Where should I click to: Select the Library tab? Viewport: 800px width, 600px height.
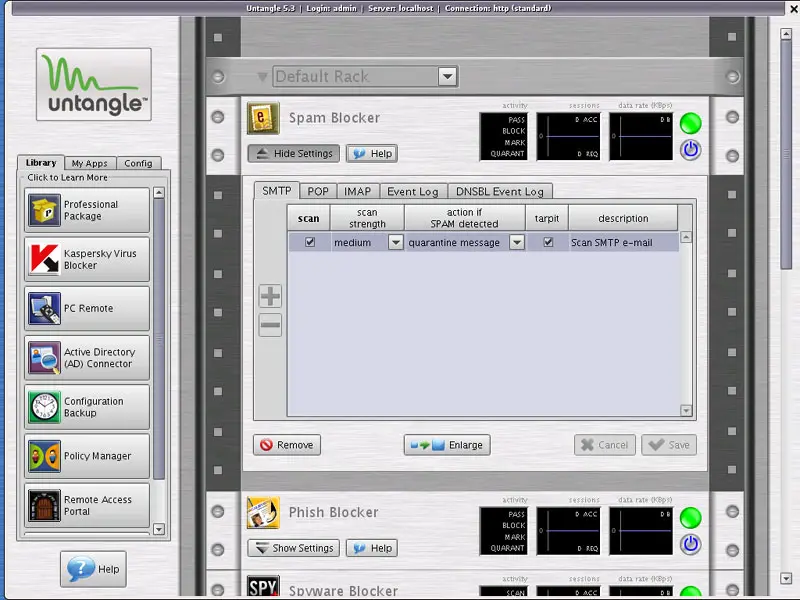(41, 163)
